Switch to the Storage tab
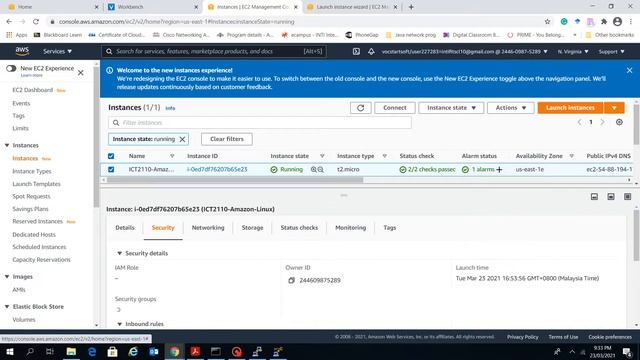The image size is (640, 360). point(252,228)
